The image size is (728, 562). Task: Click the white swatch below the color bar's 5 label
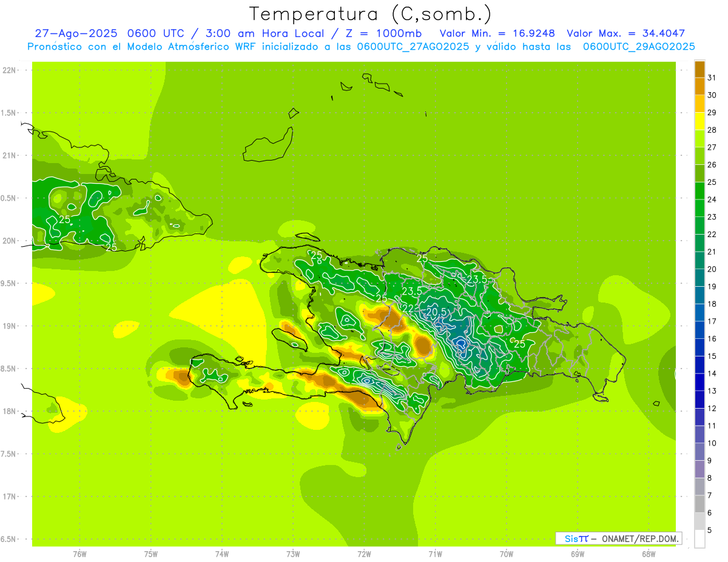point(699,539)
